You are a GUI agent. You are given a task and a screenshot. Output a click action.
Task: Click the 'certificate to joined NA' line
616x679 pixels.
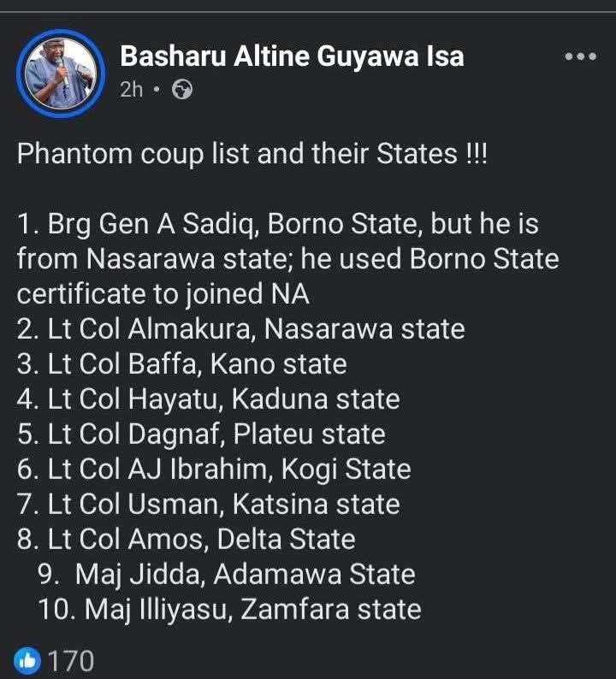point(163,293)
